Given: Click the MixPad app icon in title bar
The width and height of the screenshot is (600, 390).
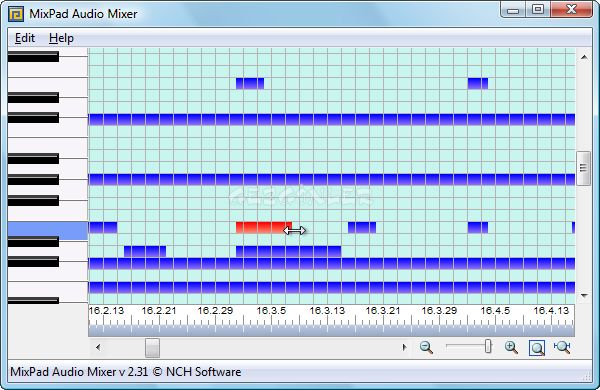Looking at the screenshot, I should (16, 14).
